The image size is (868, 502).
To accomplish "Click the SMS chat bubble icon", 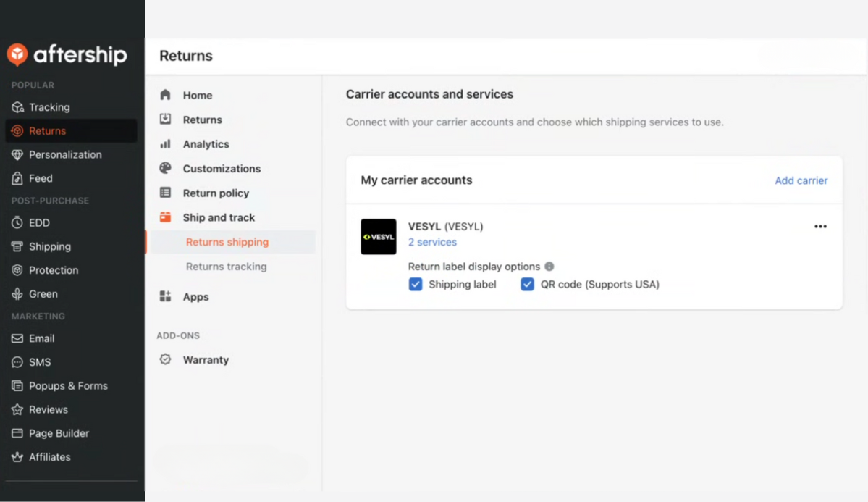I will (17, 362).
